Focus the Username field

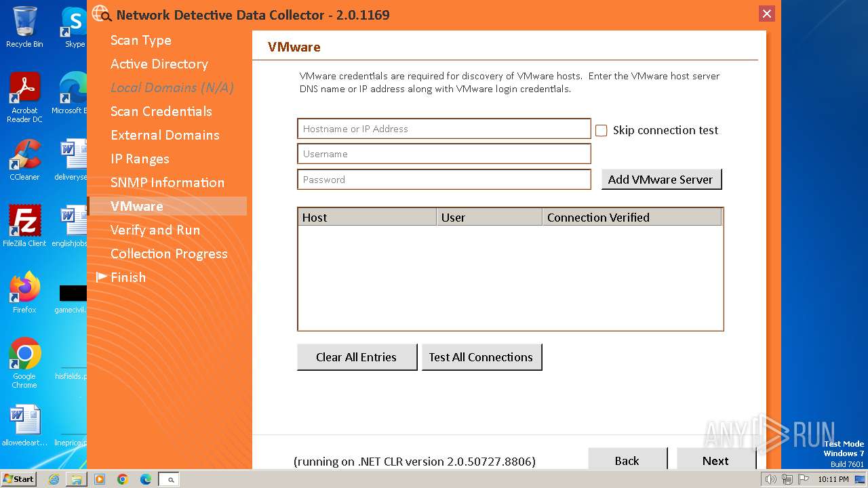[x=444, y=154]
